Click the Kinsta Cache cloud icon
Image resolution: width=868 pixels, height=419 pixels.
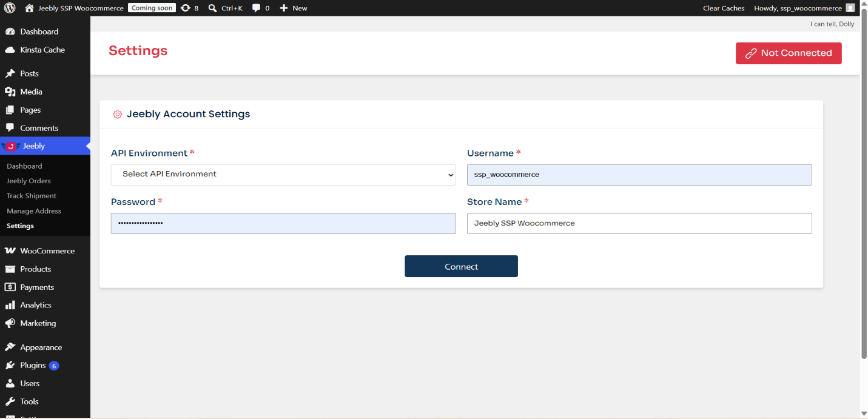[x=10, y=50]
